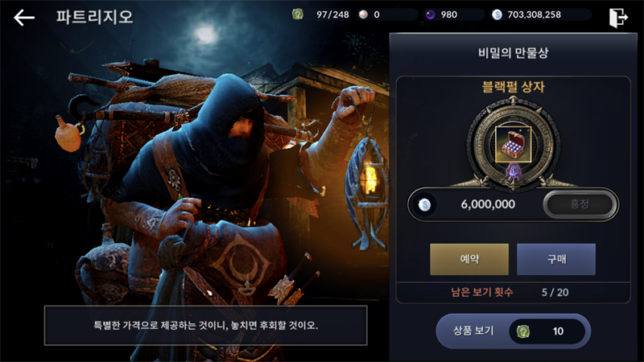This screenshot has height=362, width=644.
Task: Click the 구매 purchase button
Action: [x=556, y=259]
